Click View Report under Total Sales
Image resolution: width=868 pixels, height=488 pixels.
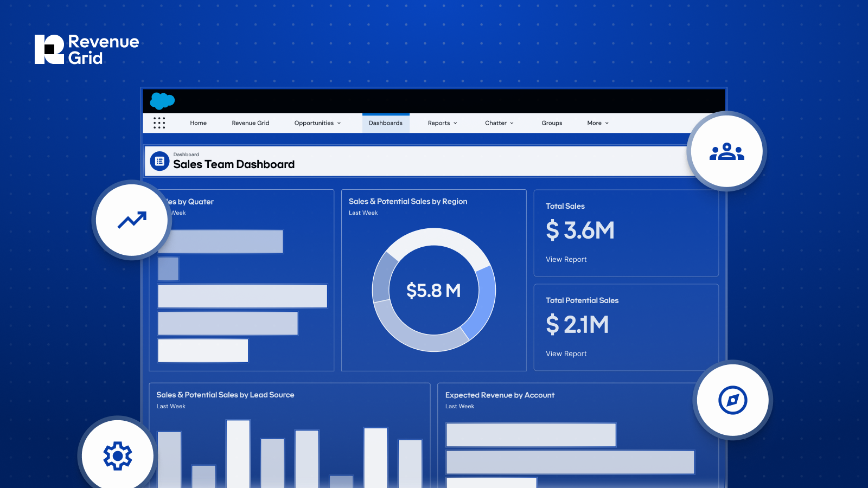point(566,260)
